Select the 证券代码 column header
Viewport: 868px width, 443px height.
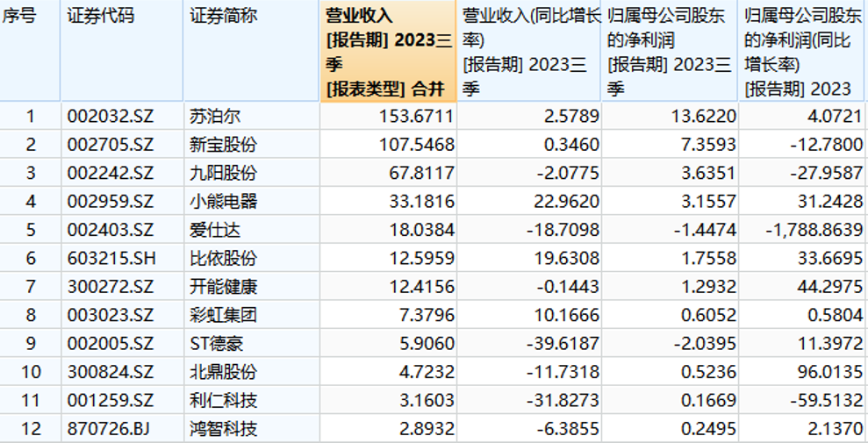122,51
